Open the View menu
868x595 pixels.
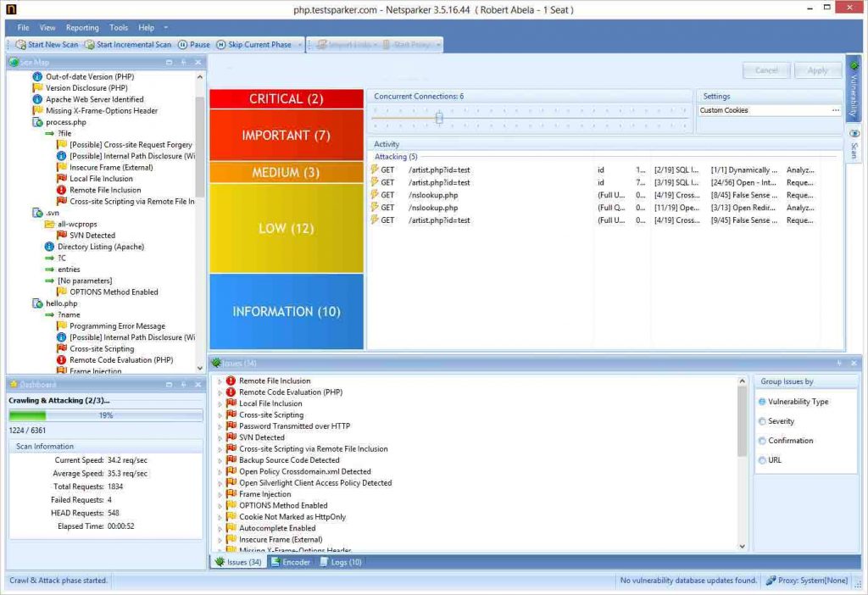pos(47,28)
